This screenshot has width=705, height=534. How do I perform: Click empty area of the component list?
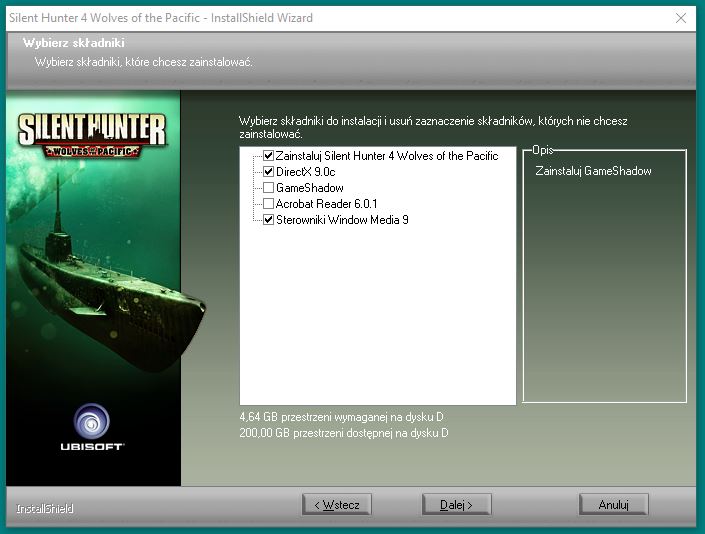378,320
